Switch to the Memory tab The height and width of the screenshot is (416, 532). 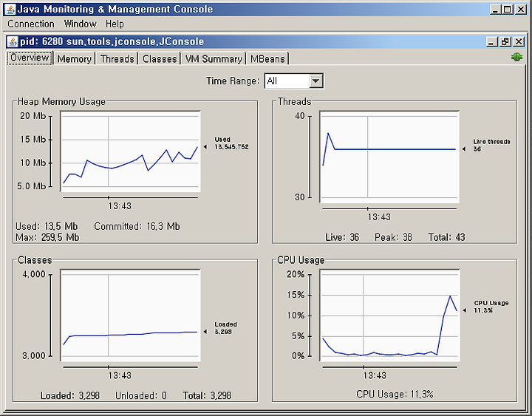click(x=75, y=58)
